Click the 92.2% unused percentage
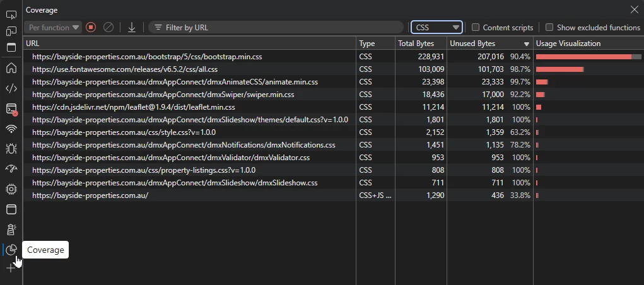 tap(520, 95)
